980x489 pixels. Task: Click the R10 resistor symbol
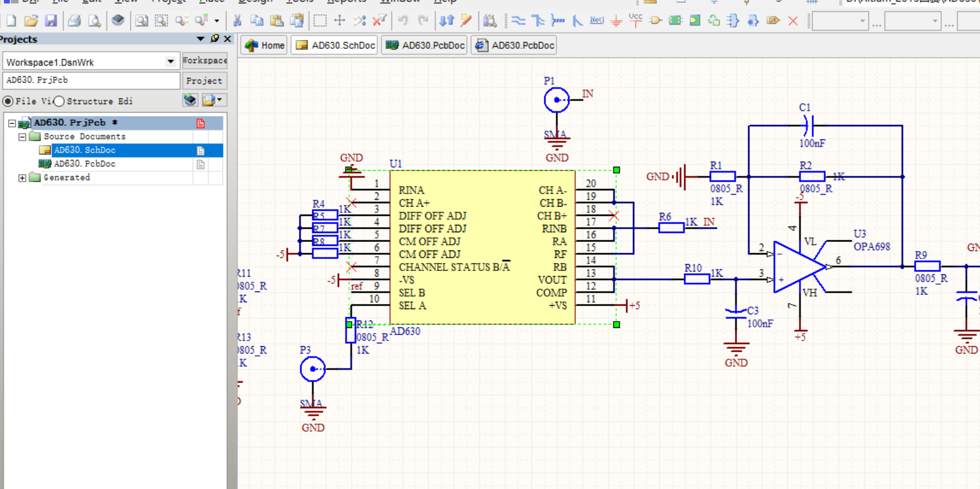697,280
